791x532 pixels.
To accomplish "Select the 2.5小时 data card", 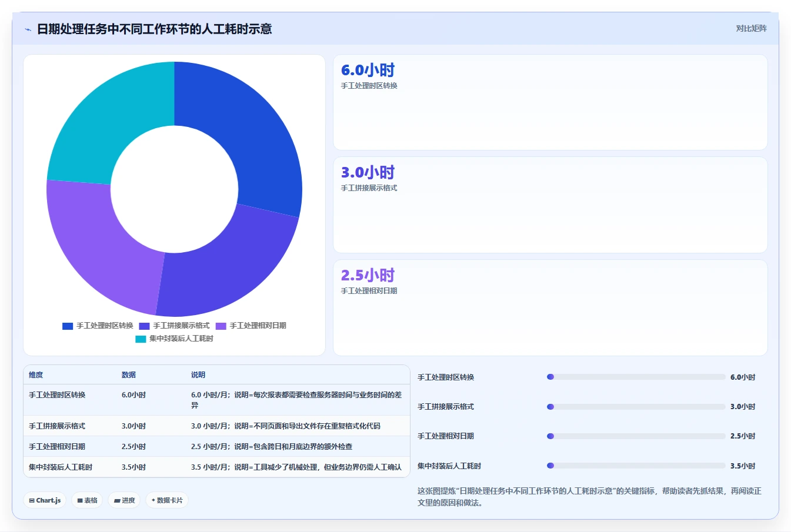I will 550,307.
